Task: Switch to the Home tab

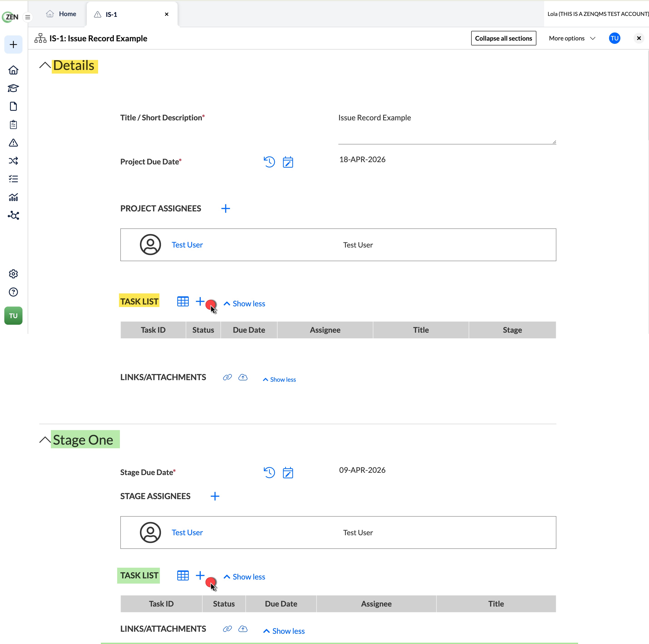Action: point(62,14)
